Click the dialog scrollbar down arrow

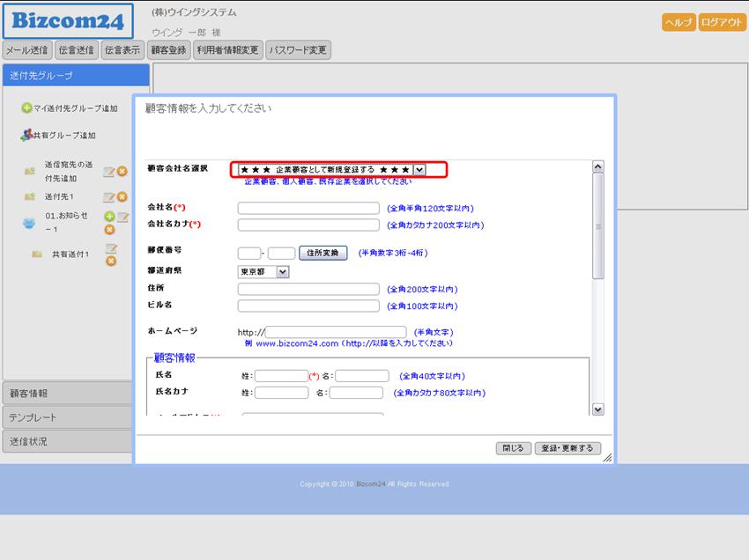coord(598,409)
